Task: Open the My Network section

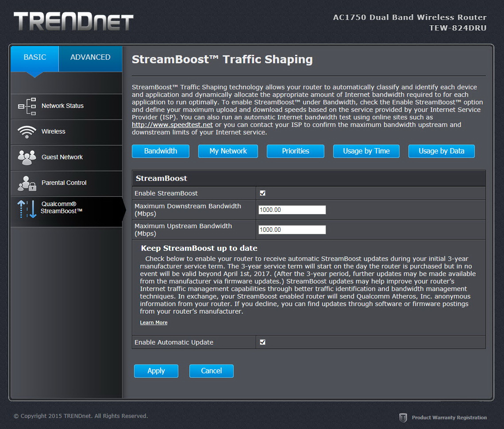Action: pos(228,151)
